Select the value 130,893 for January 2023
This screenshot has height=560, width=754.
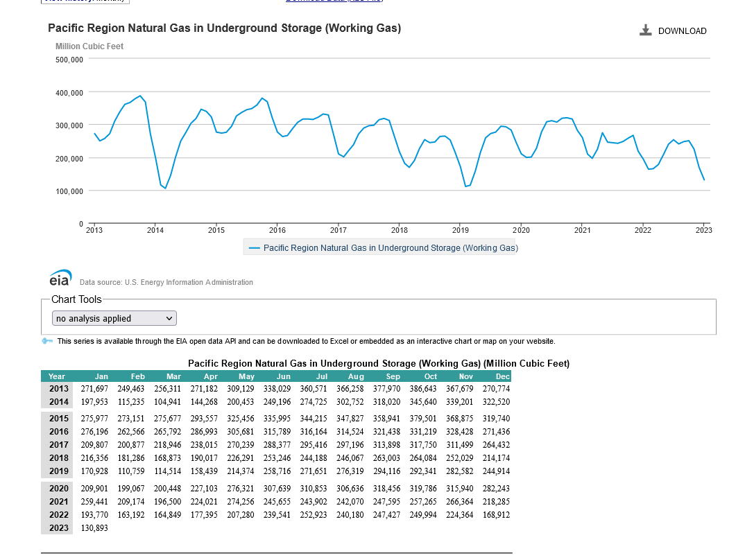click(94, 528)
